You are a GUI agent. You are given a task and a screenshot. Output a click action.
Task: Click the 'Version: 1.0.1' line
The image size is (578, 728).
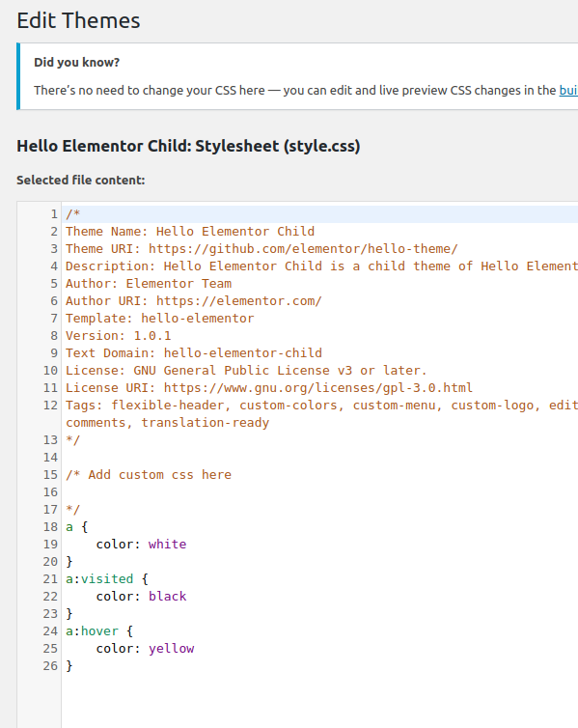click(119, 336)
